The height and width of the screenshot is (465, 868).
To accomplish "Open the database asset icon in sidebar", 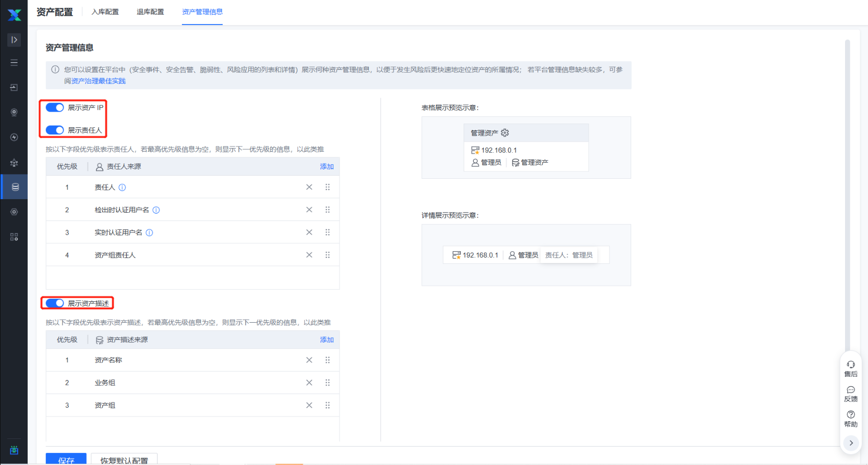I will tap(15, 187).
